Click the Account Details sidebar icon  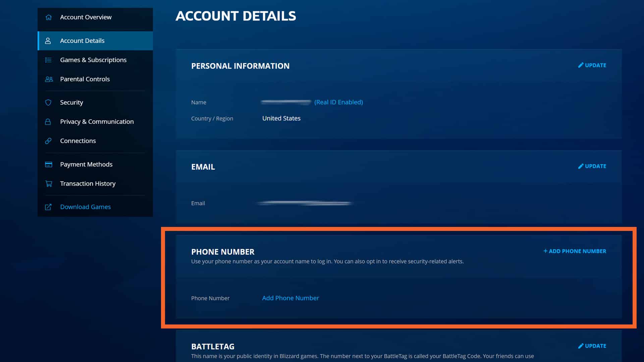click(48, 40)
